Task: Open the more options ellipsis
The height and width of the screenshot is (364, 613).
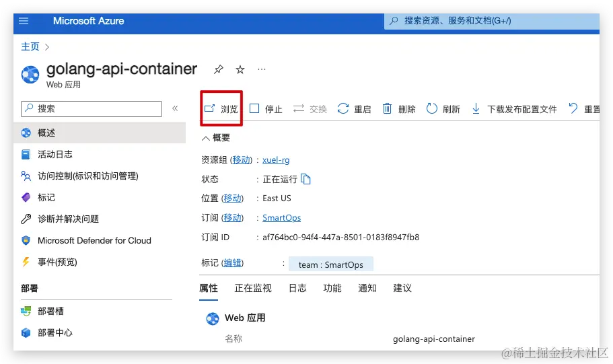Action: tap(262, 69)
